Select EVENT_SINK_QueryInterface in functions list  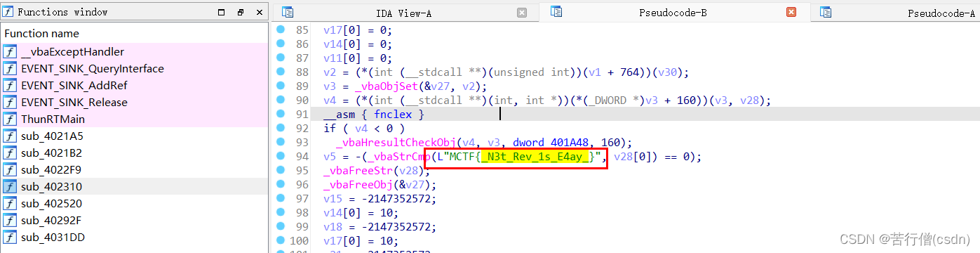[93, 69]
